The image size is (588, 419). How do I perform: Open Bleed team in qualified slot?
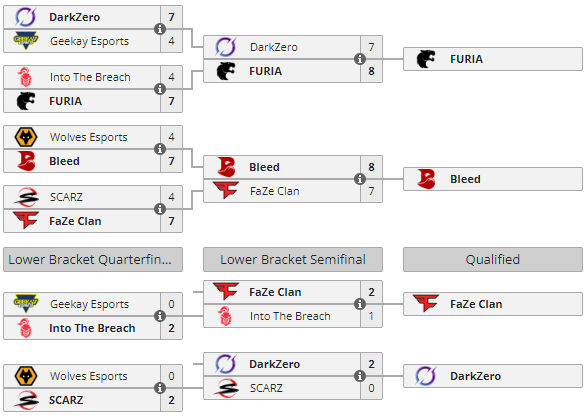tap(493, 179)
